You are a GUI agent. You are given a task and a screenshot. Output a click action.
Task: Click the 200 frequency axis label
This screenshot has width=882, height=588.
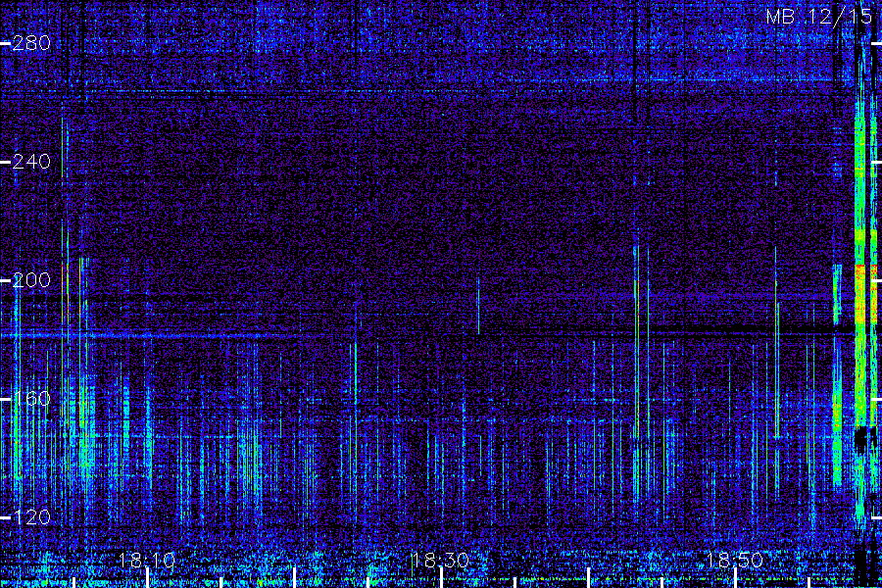pos(31,280)
